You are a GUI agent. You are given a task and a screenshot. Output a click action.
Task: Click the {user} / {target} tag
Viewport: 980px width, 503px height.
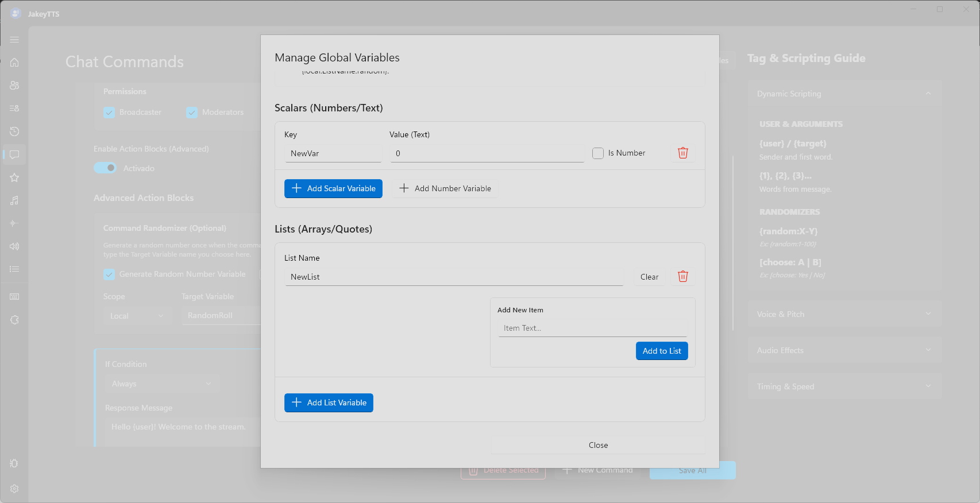point(793,144)
